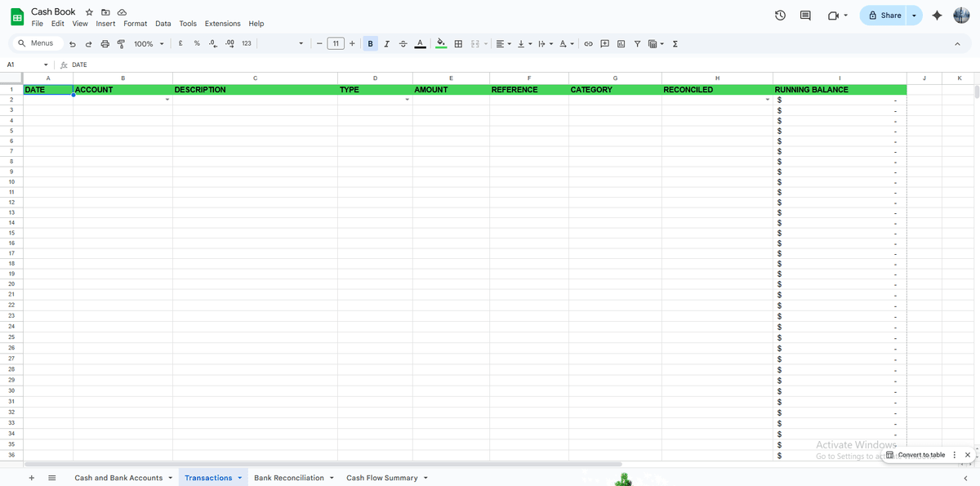Image resolution: width=980 pixels, height=486 pixels.
Task: Format as currency with pound icon
Action: 180,44
